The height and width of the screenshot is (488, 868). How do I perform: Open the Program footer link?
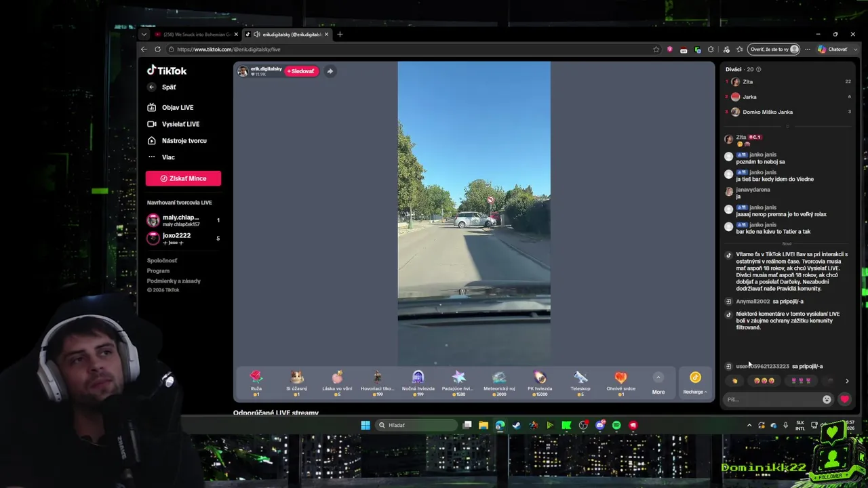click(x=158, y=270)
